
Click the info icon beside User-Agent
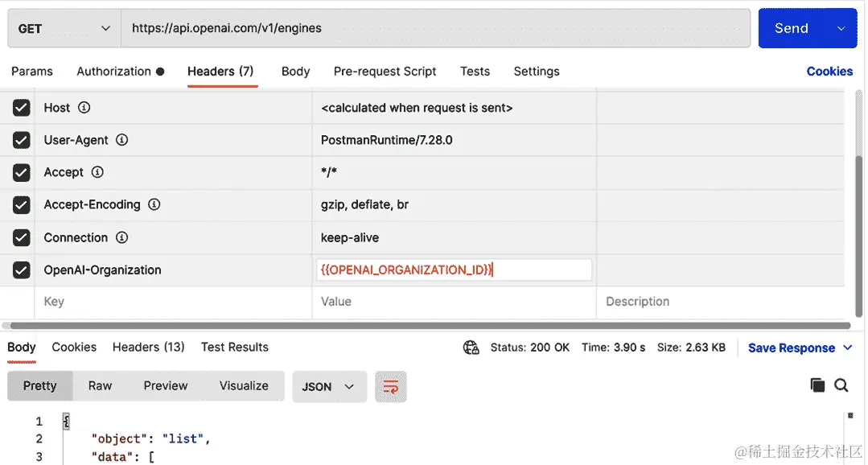[x=121, y=139]
